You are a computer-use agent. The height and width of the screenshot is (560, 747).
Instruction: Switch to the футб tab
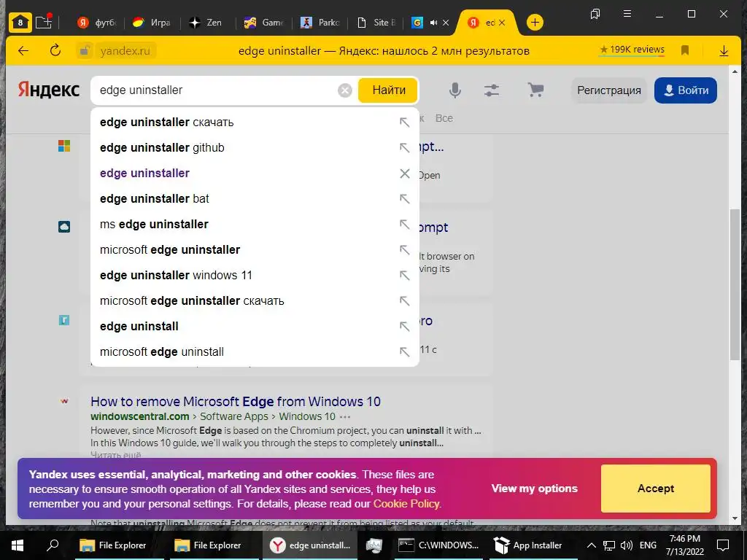[x=97, y=23]
